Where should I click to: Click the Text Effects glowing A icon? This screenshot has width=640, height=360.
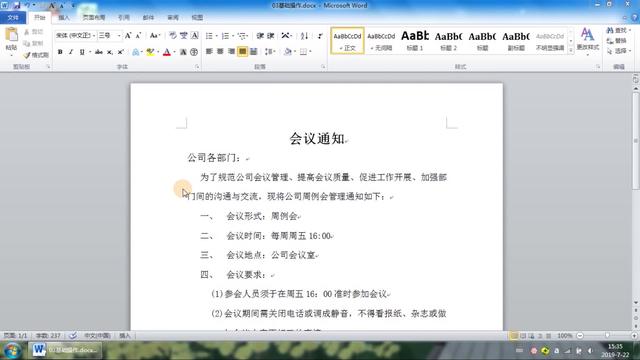click(136, 52)
